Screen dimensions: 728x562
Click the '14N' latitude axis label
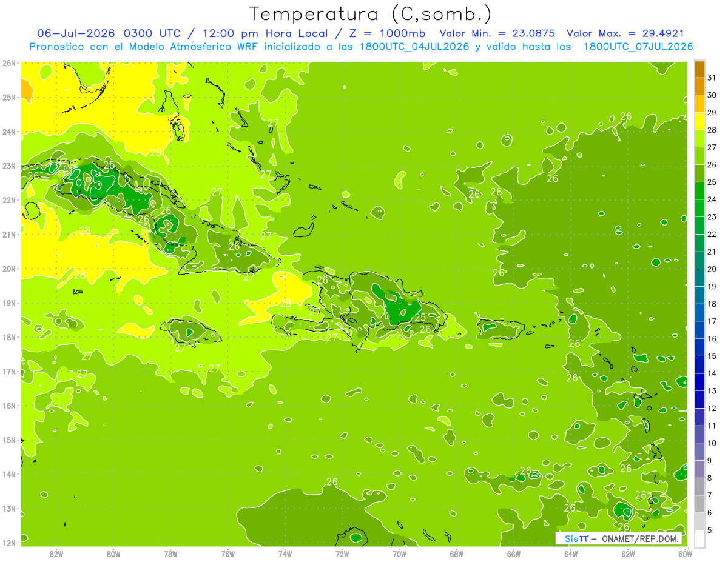point(9,474)
